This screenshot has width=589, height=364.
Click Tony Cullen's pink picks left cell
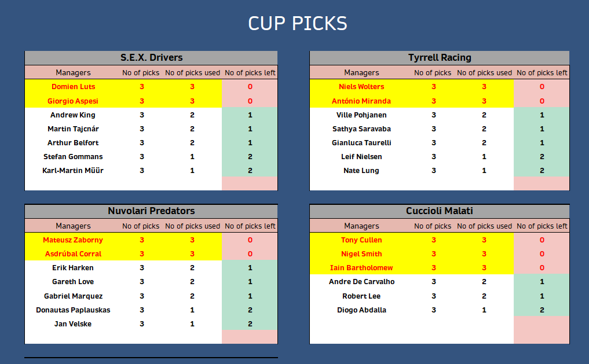tap(542, 240)
